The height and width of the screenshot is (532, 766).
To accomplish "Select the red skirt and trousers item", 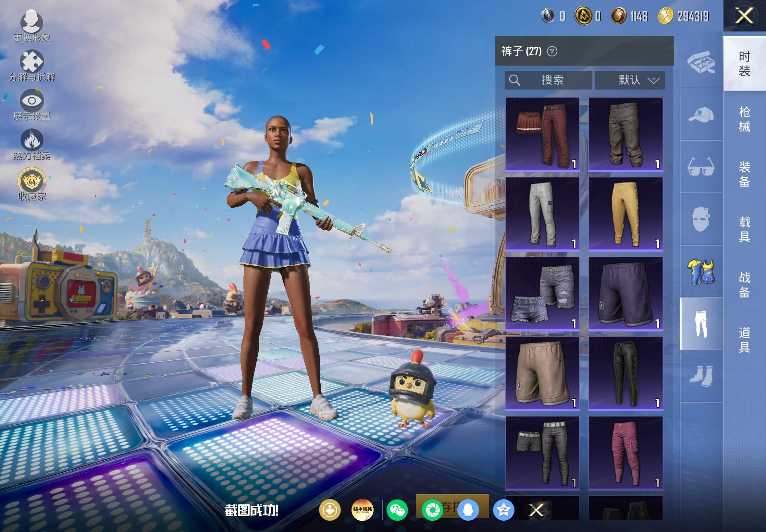I will [542, 135].
